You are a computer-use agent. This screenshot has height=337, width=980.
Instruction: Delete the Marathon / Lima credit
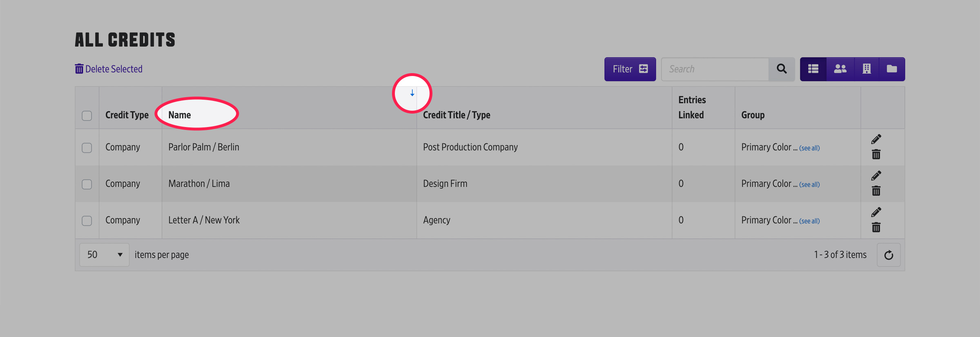coord(876,191)
